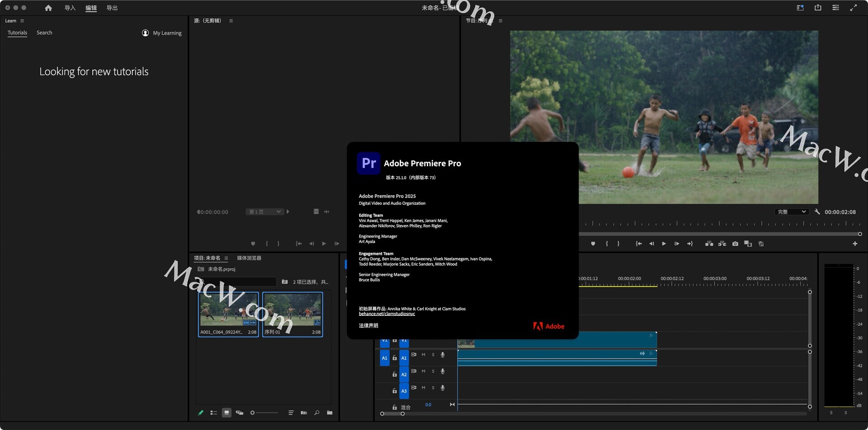Toggle proxies icon in Program monitor
Image resolution: width=868 pixels, height=430 pixels.
[x=761, y=243]
